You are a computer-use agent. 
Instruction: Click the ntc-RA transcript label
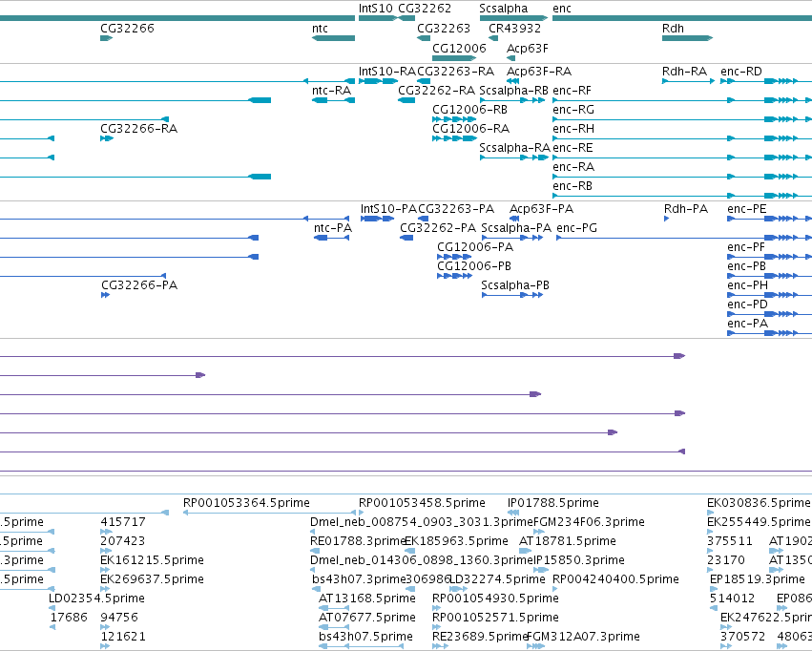point(332,90)
